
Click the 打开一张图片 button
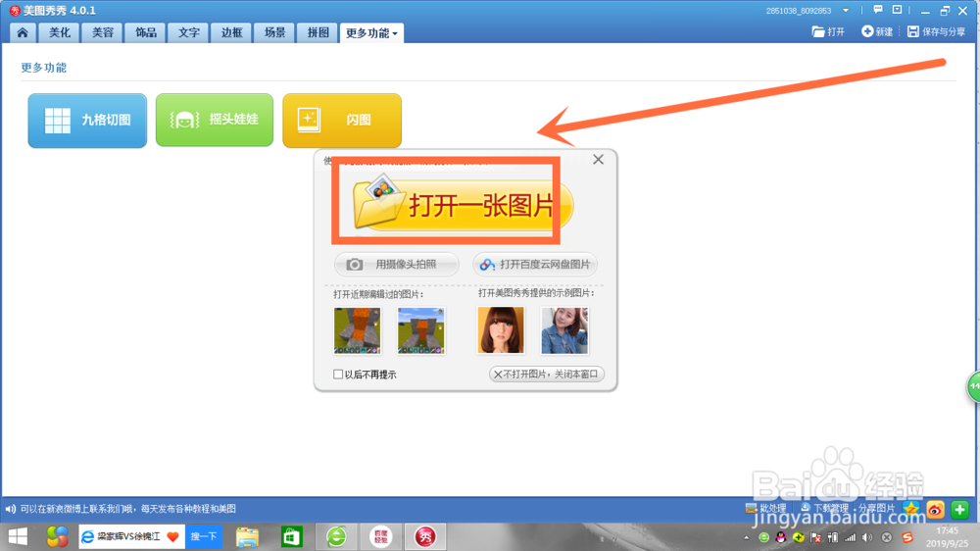[463, 204]
